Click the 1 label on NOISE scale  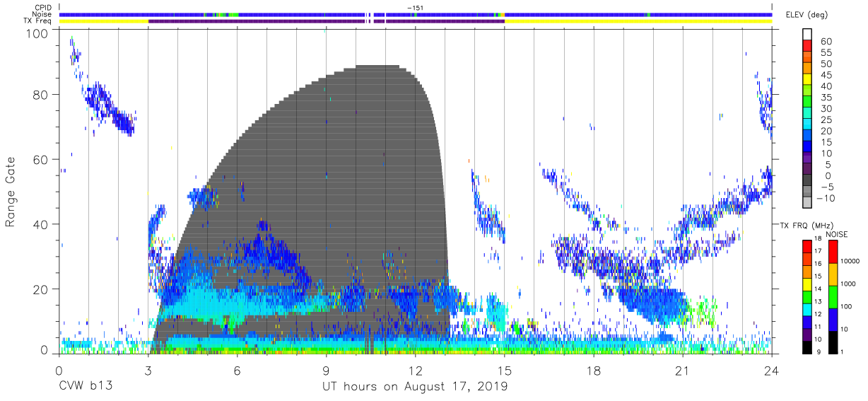coord(840,351)
